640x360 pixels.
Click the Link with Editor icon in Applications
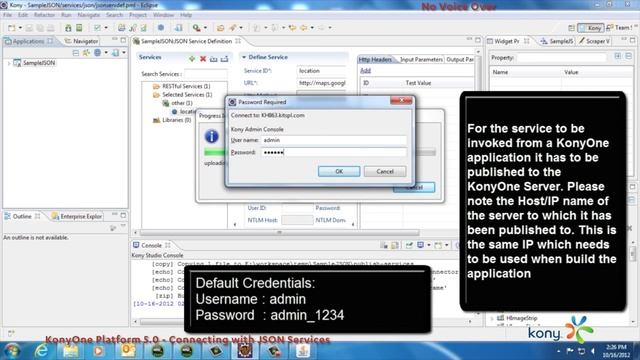(86, 53)
